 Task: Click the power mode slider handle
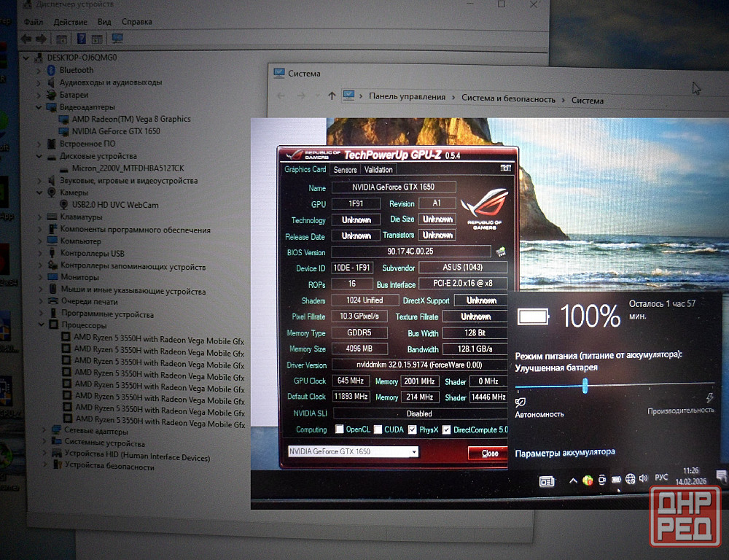coord(585,386)
